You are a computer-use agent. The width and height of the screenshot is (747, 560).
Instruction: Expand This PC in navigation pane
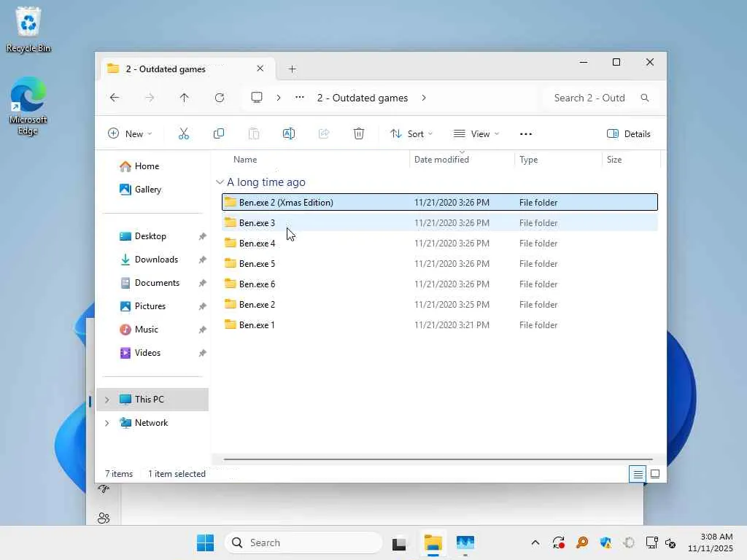click(x=107, y=400)
